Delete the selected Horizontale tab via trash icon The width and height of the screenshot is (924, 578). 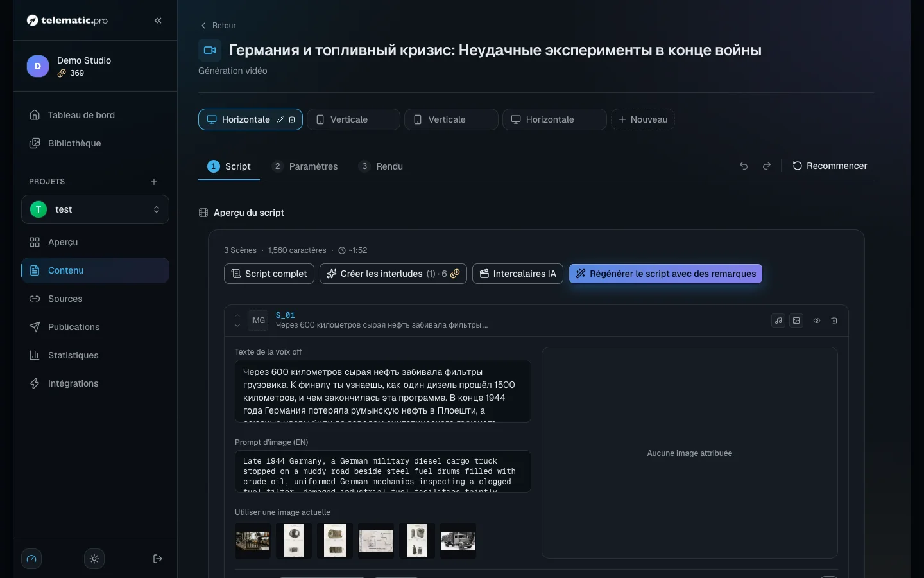tap(292, 119)
